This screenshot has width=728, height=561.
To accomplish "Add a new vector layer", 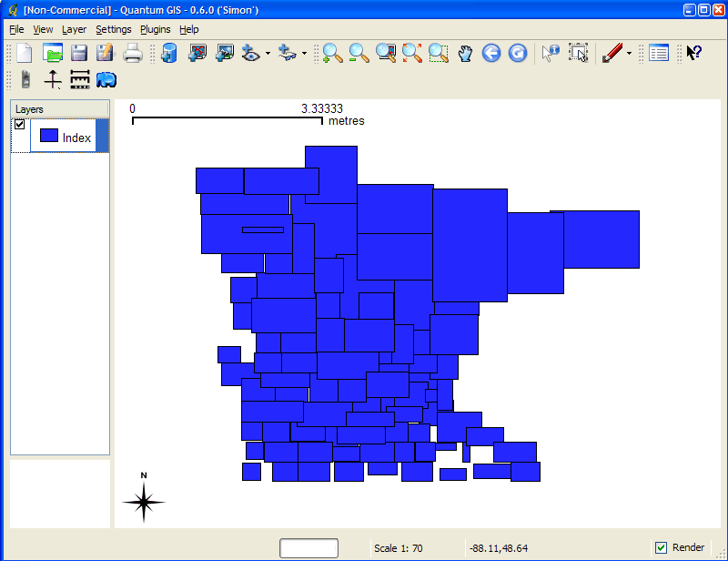I will pos(197,53).
